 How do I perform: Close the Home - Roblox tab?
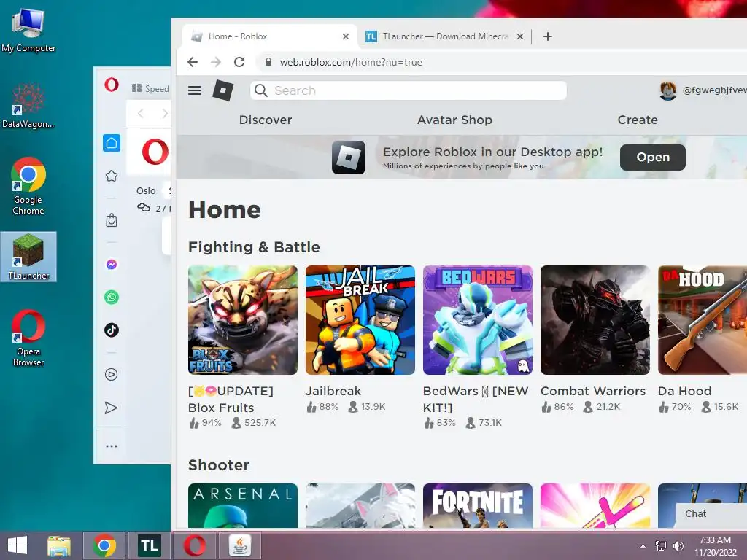tap(346, 36)
